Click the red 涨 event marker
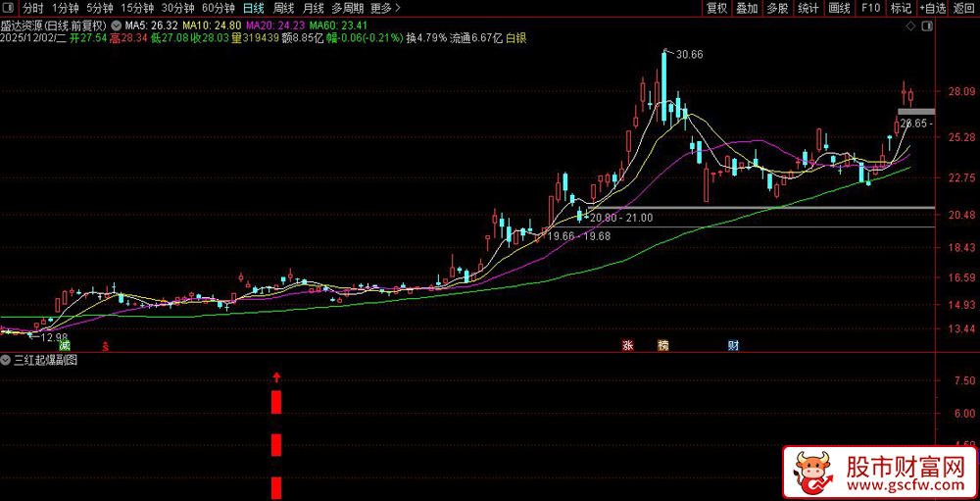This screenshot has height=501, width=980. (x=627, y=346)
